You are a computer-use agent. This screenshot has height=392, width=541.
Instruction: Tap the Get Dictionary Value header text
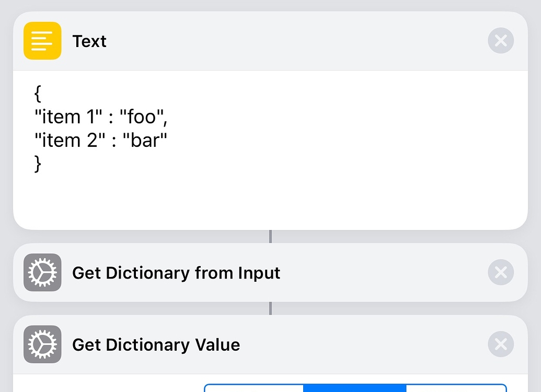pos(157,344)
